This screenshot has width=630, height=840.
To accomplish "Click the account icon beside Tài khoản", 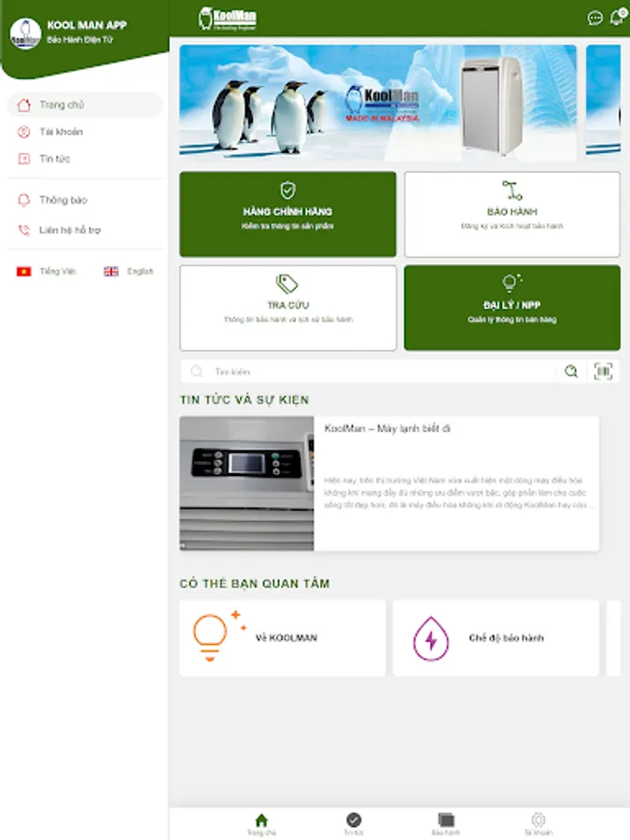I will 23,132.
